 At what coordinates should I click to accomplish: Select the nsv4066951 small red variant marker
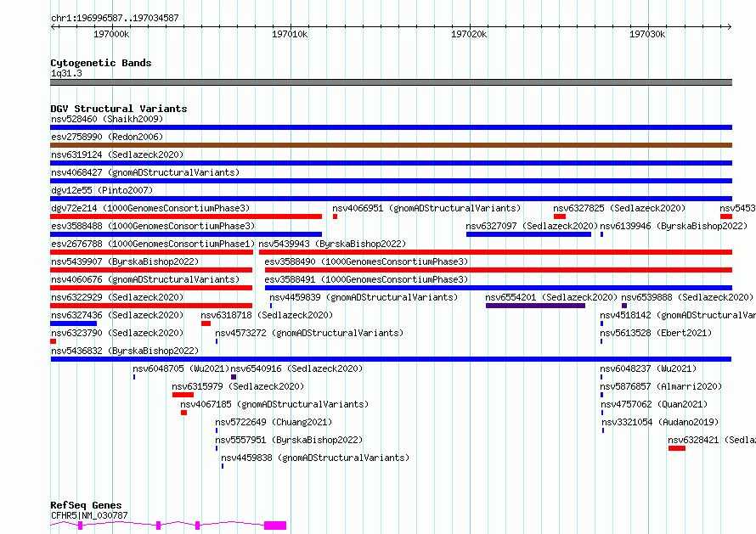tap(335, 216)
